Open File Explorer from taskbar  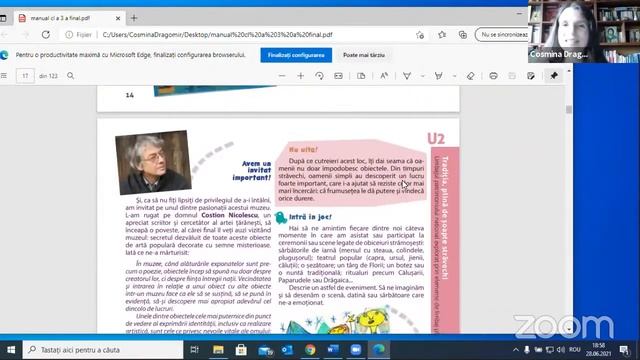(x=218, y=350)
